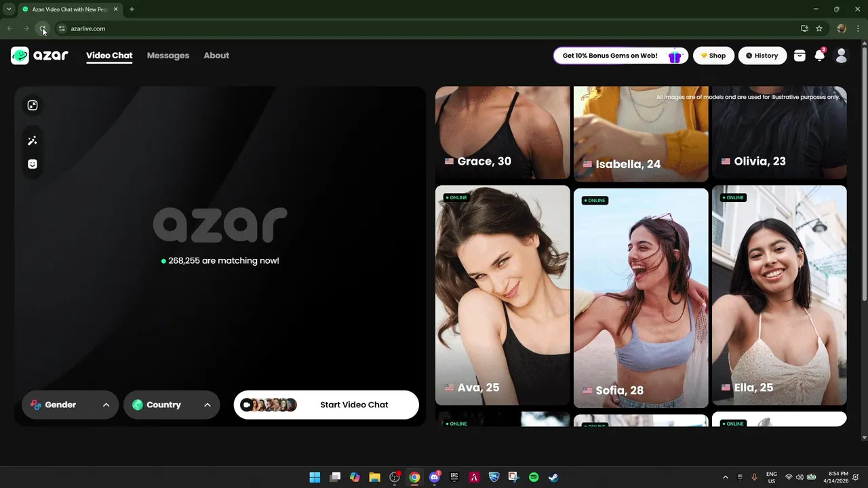Open the Ava, 25 profile card
This screenshot has height=488, width=868.
(502, 295)
